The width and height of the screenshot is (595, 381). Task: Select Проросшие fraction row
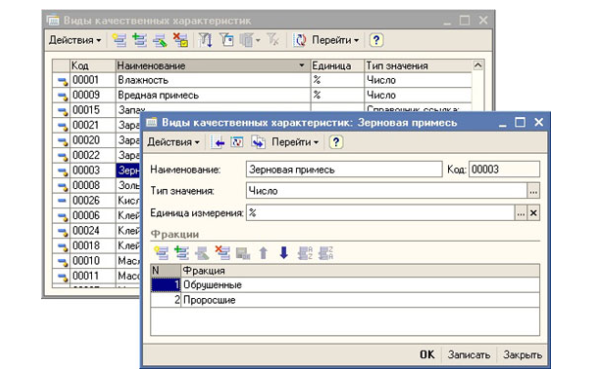click(x=345, y=300)
